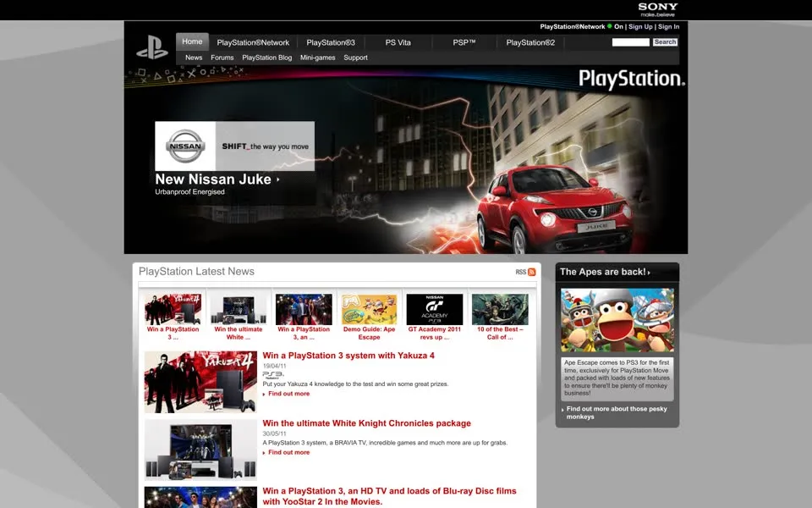Open the RSS feed icon
Viewport: 812px width, 508px height.
[531, 272]
